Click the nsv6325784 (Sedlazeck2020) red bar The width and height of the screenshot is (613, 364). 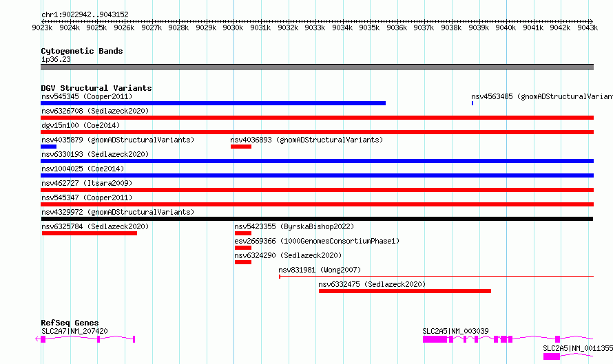[90, 233]
